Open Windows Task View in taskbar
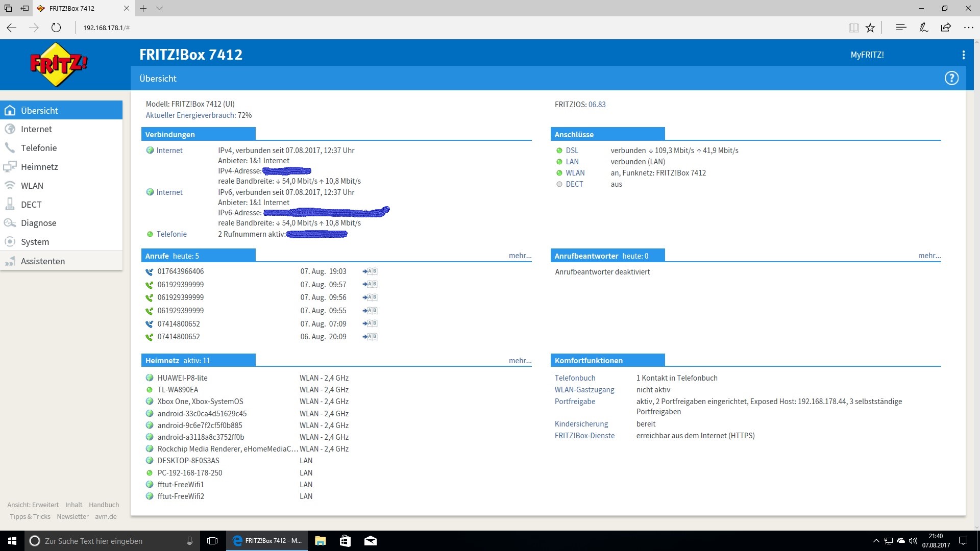Screen dimensions: 980x551 (212, 541)
